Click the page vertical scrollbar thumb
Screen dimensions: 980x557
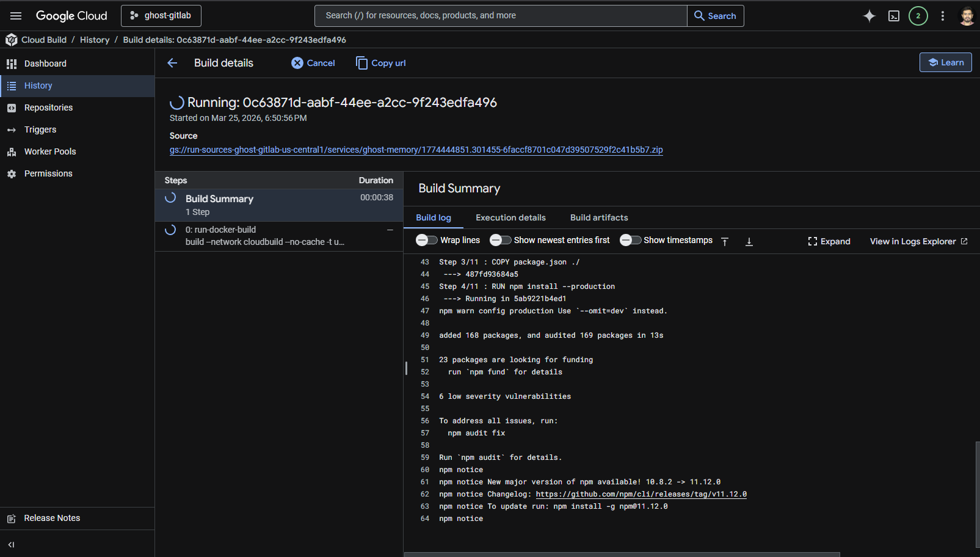pyautogui.click(x=978, y=495)
